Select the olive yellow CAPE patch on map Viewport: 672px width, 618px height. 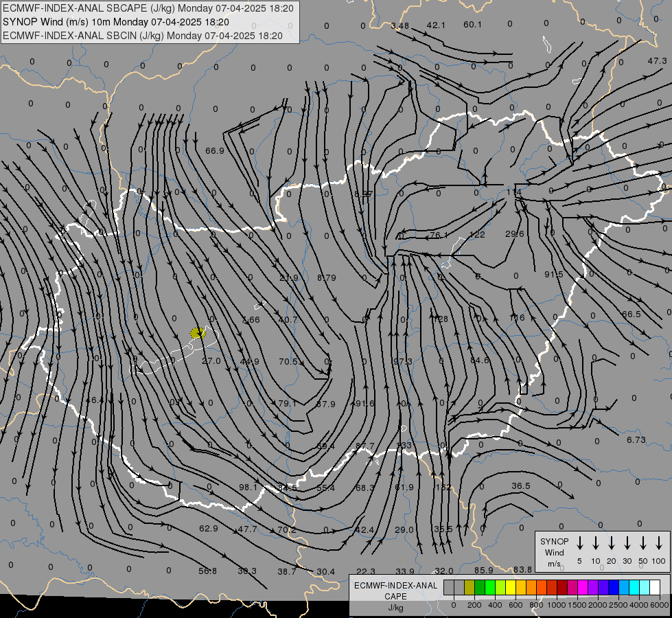click(x=198, y=333)
